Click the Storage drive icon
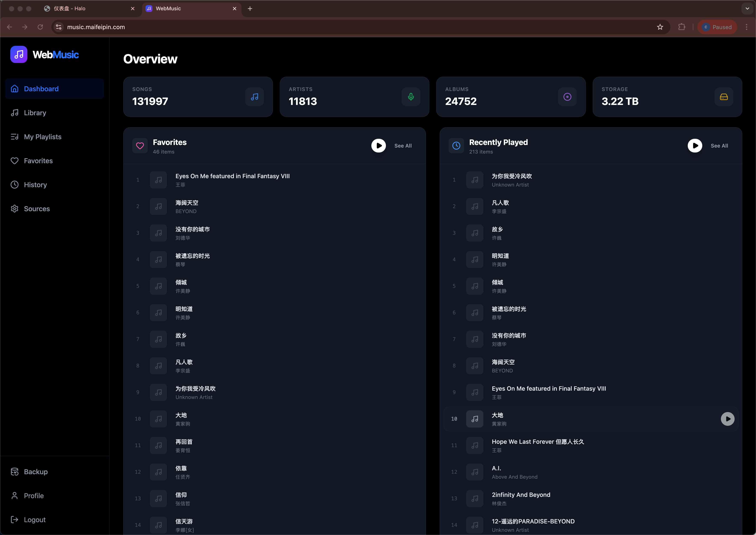Screen dimensions: 756x535 723,97
